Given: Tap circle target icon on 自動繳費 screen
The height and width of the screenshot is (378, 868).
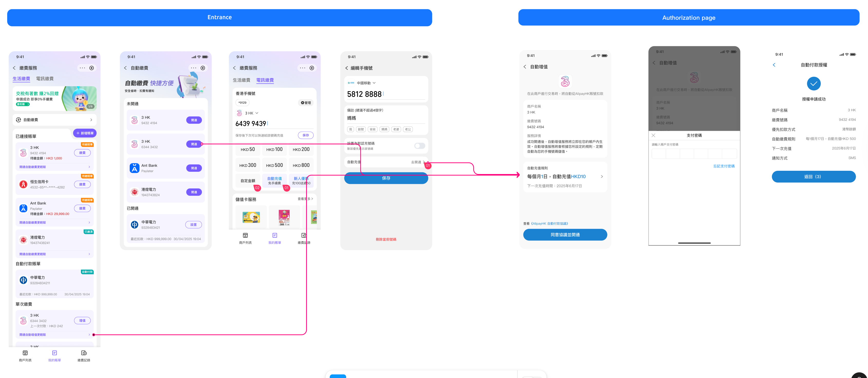Looking at the screenshot, I should (203, 68).
